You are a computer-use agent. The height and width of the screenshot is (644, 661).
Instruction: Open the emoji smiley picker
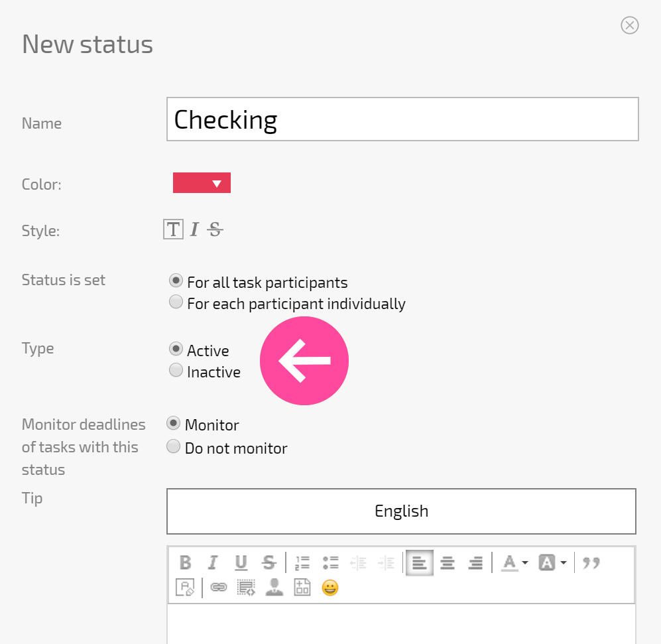[330, 588]
